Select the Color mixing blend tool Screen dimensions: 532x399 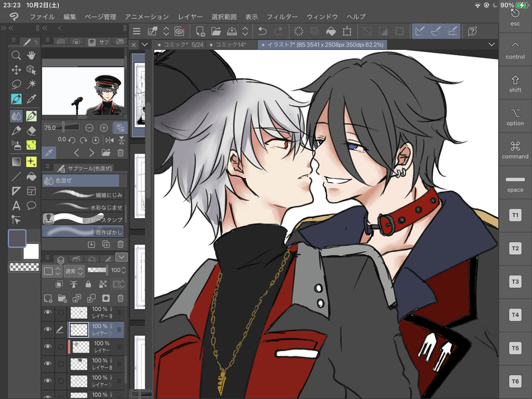click(16, 116)
